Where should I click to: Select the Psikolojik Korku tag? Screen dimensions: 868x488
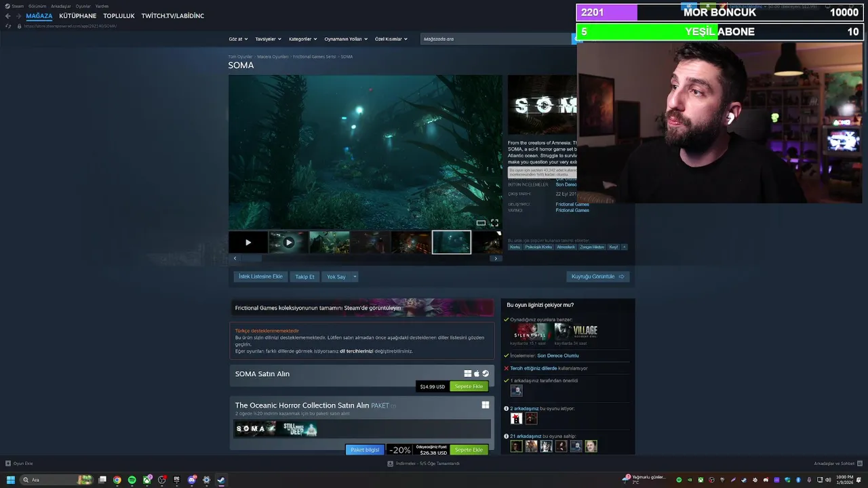(x=538, y=247)
